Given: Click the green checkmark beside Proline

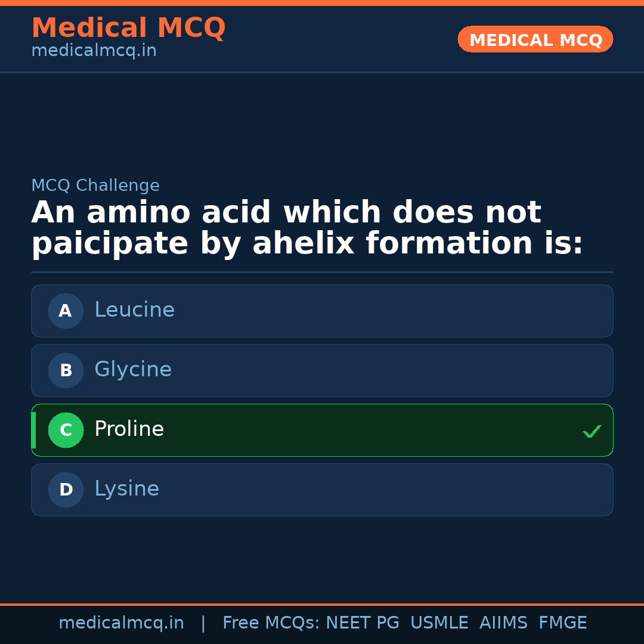Looking at the screenshot, I should [592, 431].
